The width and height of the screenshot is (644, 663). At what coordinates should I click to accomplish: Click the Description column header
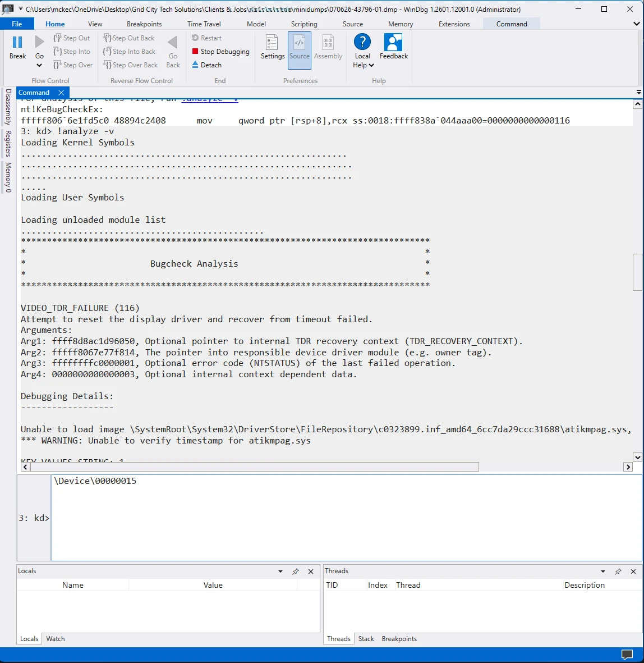pyautogui.click(x=585, y=585)
